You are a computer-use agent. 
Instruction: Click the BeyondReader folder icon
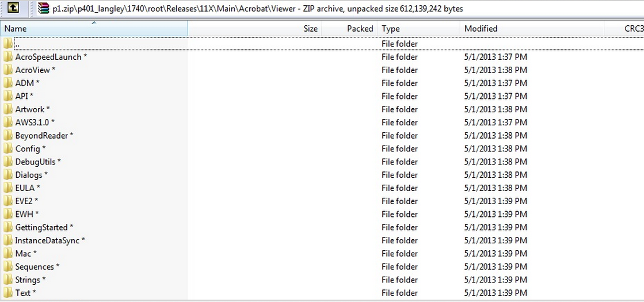(x=8, y=136)
